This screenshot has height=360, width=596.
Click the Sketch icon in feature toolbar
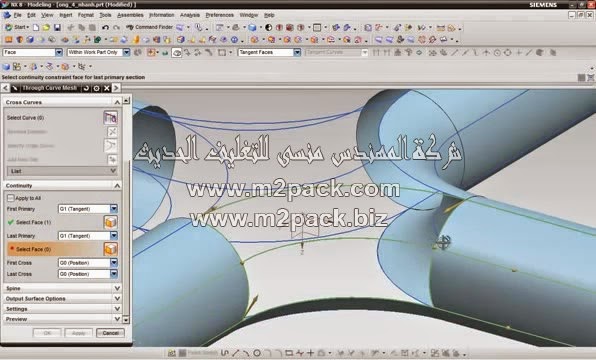click(x=8, y=40)
